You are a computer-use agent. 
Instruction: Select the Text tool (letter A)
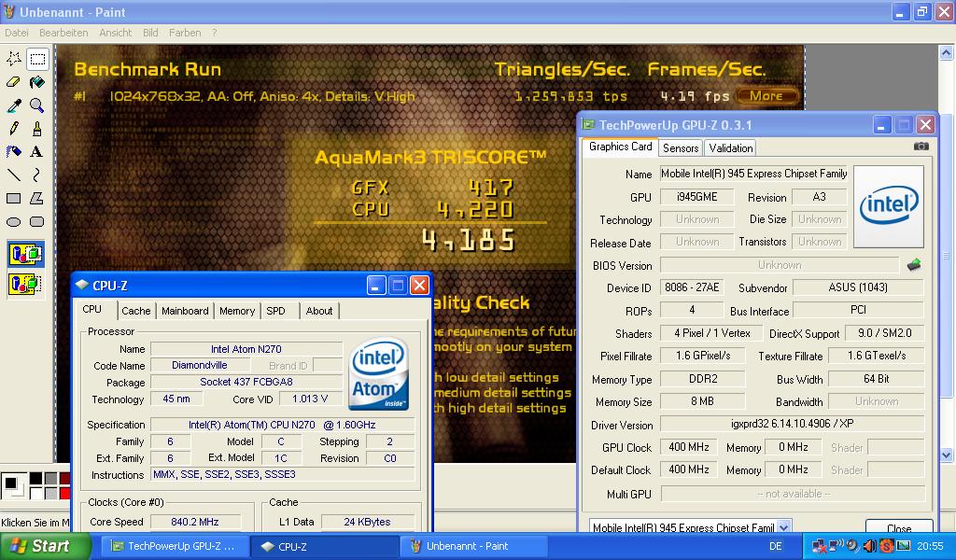click(37, 152)
